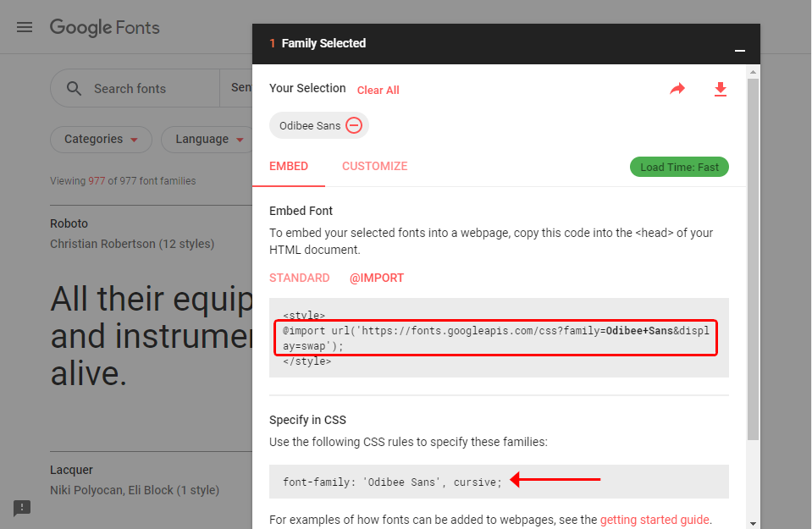Click the Specify in CSS heading
Viewport: 812px width, 529px height.
tap(307, 420)
